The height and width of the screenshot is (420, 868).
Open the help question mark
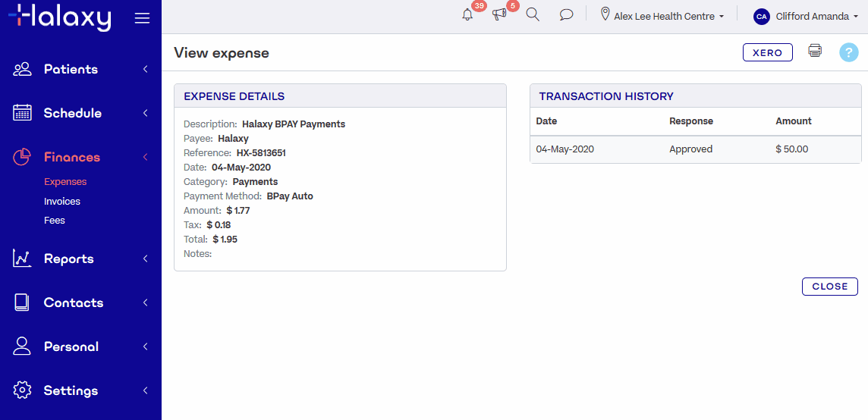point(848,52)
